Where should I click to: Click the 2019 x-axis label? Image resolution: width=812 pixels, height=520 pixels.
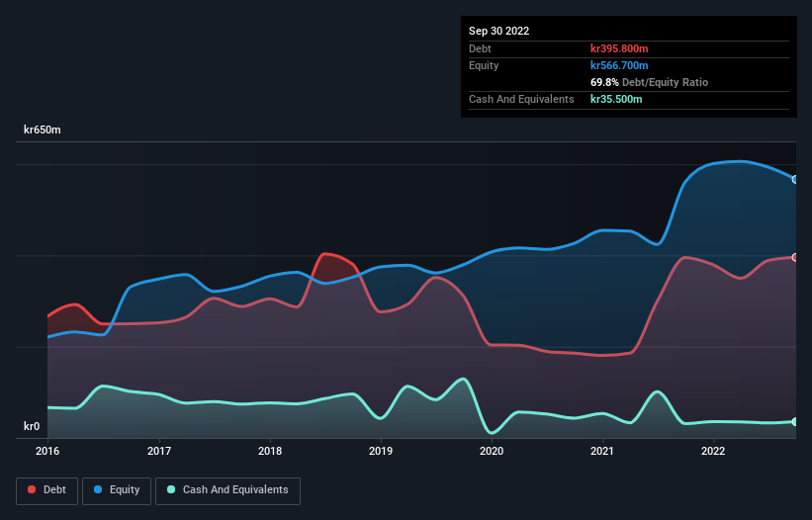pos(381,451)
